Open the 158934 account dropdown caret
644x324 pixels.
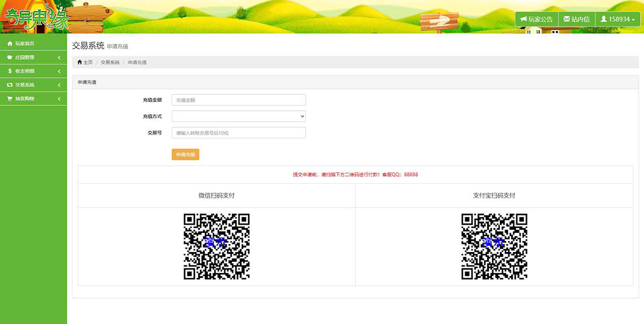tap(633, 20)
